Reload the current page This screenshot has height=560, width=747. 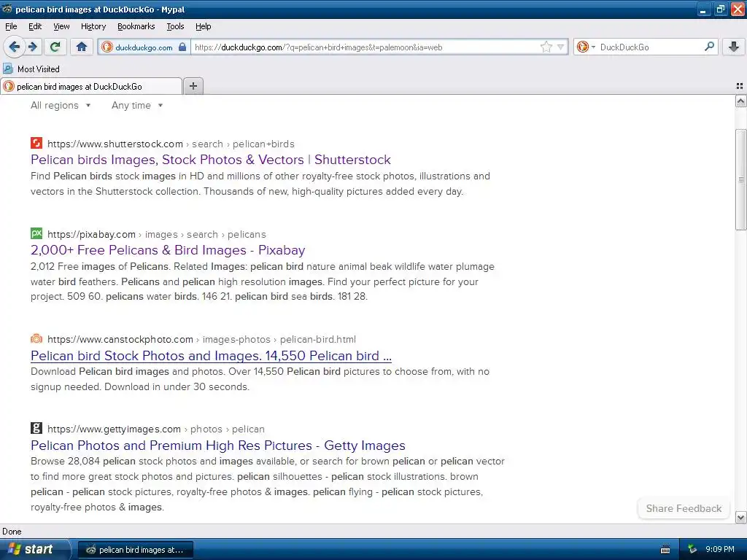point(55,47)
